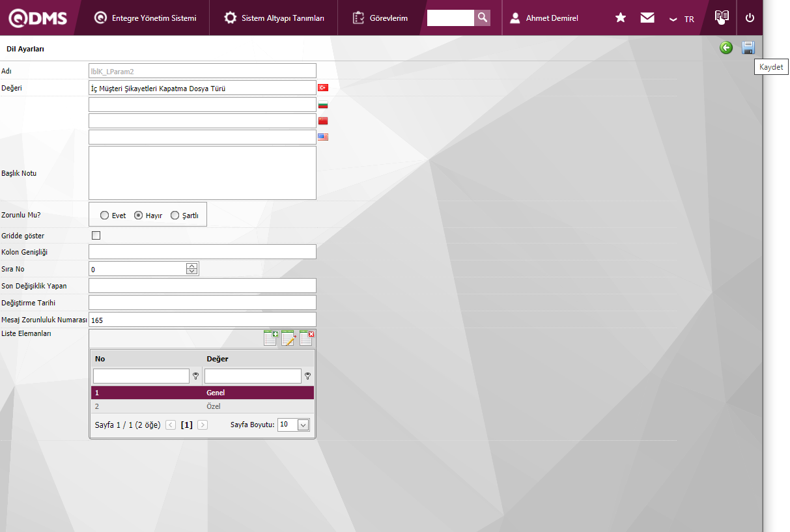Click the delete list item icon
Viewport: 790px width, 532px height.
tap(307, 338)
